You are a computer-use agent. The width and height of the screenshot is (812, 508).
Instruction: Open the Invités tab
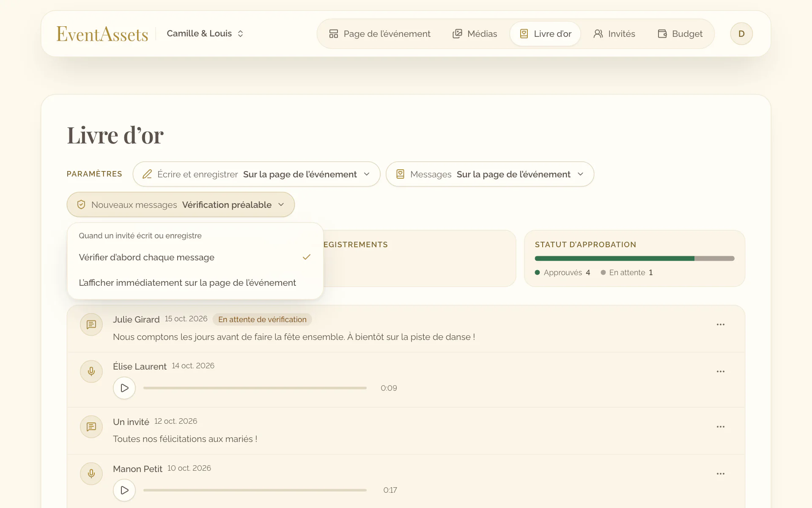tap(614, 34)
